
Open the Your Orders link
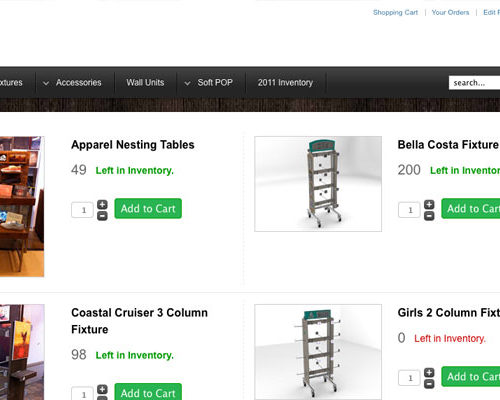(450, 12)
